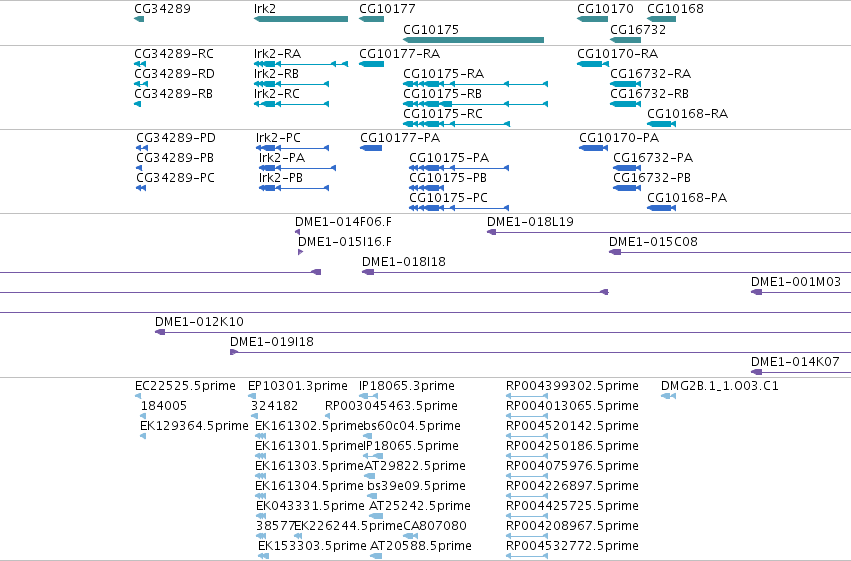Image resolution: width=851 pixels, height=561 pixels.
Task: Click clone DME1-019I18
Action: click(x=272, y=342)
